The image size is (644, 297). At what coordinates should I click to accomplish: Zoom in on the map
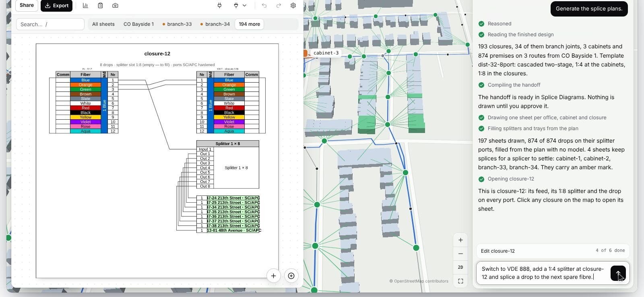(x=460, y=240)
